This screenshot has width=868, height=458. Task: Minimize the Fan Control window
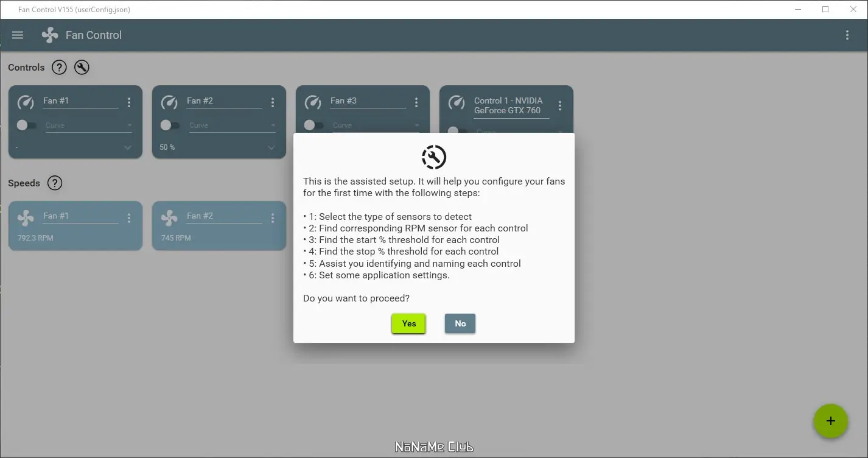(x=798, y=9)
